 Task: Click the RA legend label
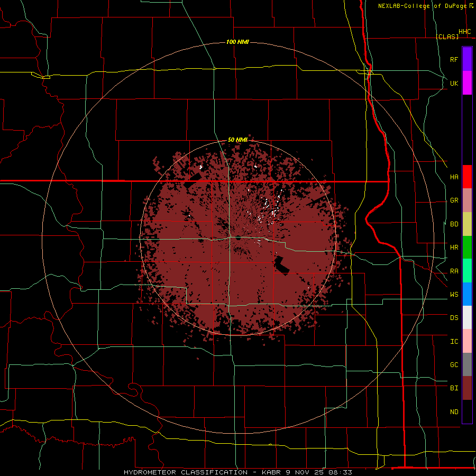454,271
